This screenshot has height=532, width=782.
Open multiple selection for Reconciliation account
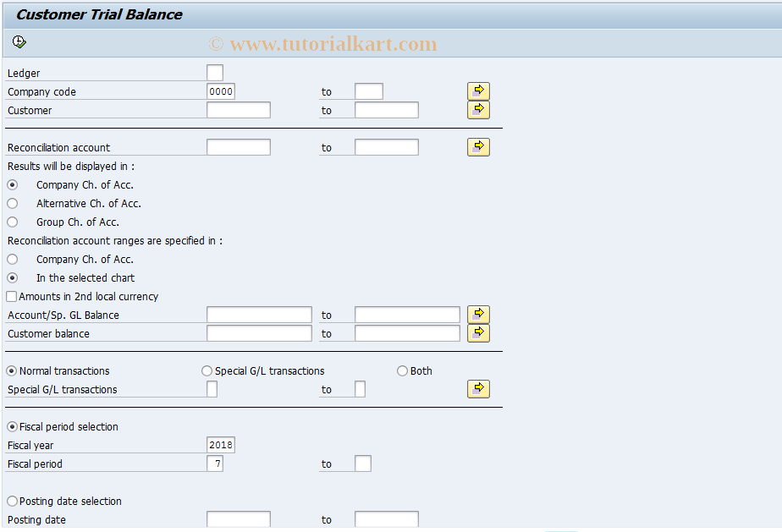(478, 146)
